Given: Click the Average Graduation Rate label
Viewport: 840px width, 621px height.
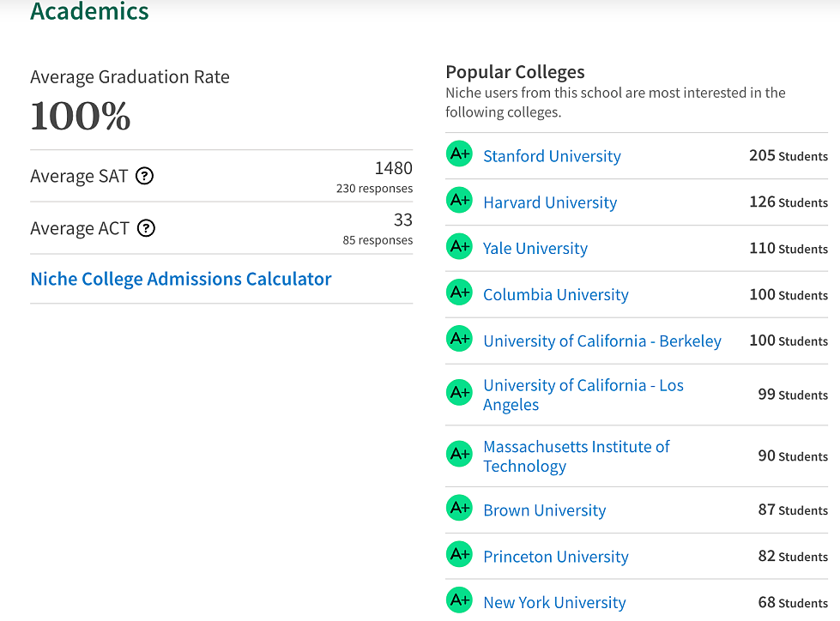Looking at the screenshot, I should tap(130, 77).
